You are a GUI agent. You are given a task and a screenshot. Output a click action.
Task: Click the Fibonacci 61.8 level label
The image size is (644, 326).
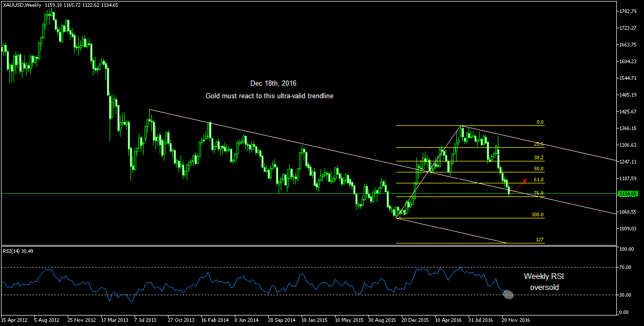(x=540, y=180)
